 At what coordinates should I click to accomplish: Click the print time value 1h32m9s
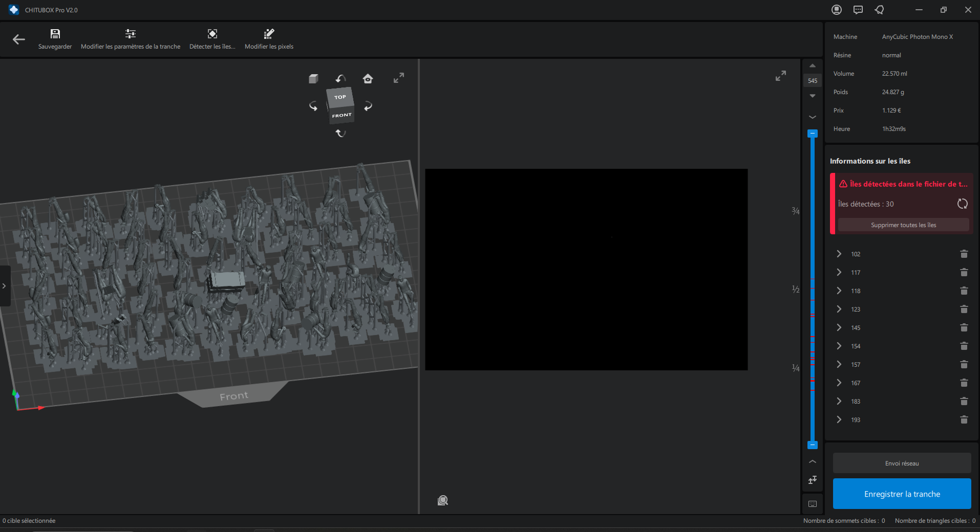[x=893, y=129]
